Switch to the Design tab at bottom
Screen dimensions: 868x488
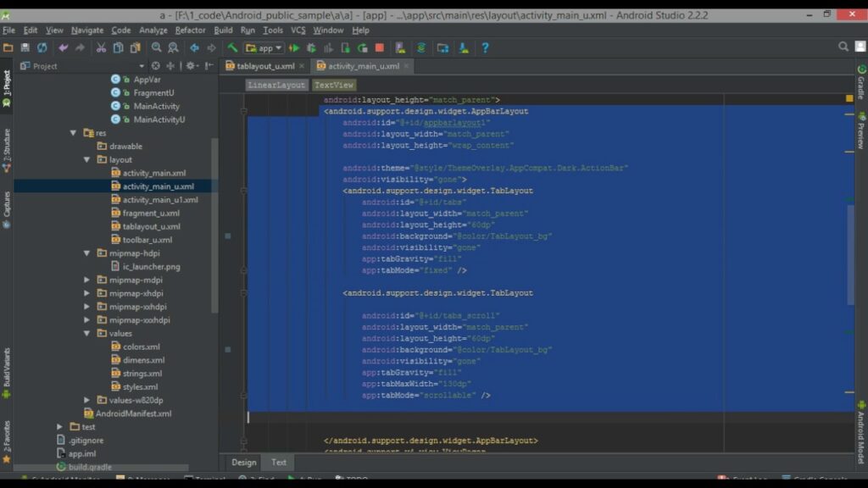tap(243, 463)
